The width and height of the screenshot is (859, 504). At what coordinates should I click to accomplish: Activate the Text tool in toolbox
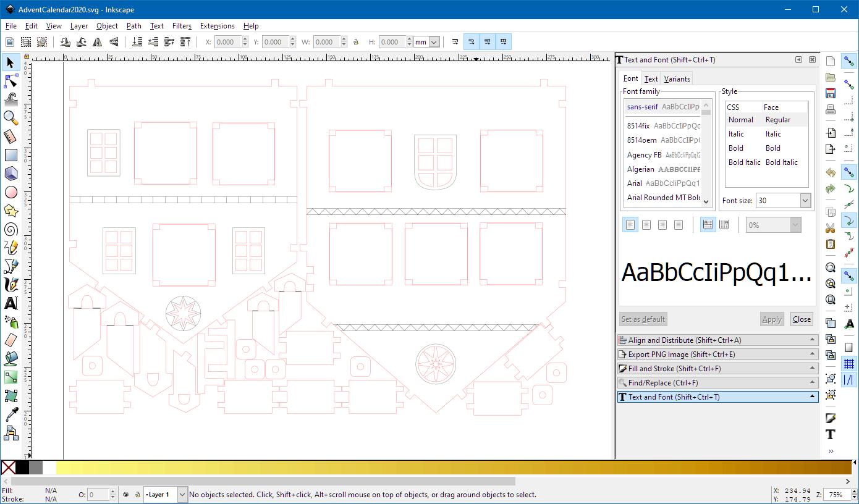point(11,303)
